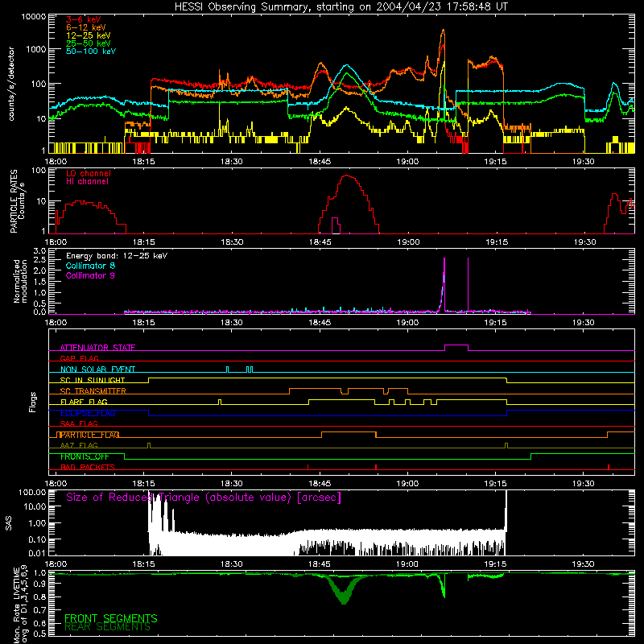
Task: Click the 'Size of Reduced Triangle' caption
Action: point(204,497)
